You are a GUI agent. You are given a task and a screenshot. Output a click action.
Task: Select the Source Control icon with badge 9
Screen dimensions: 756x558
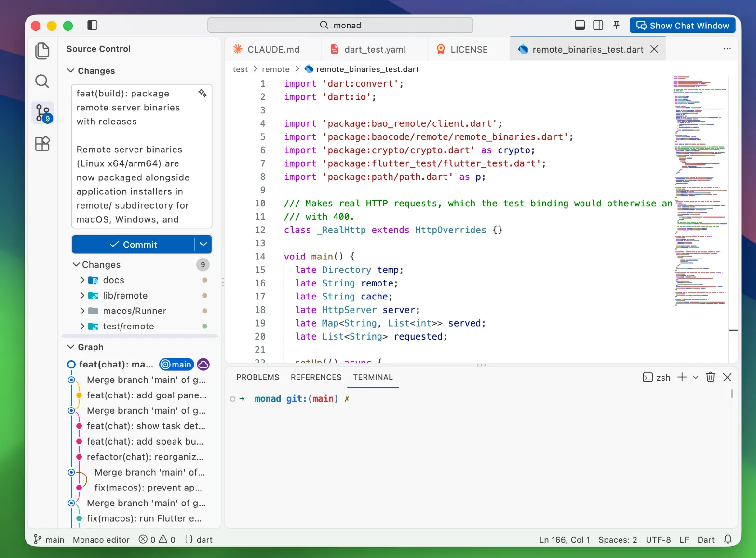(x=43, y=113)
